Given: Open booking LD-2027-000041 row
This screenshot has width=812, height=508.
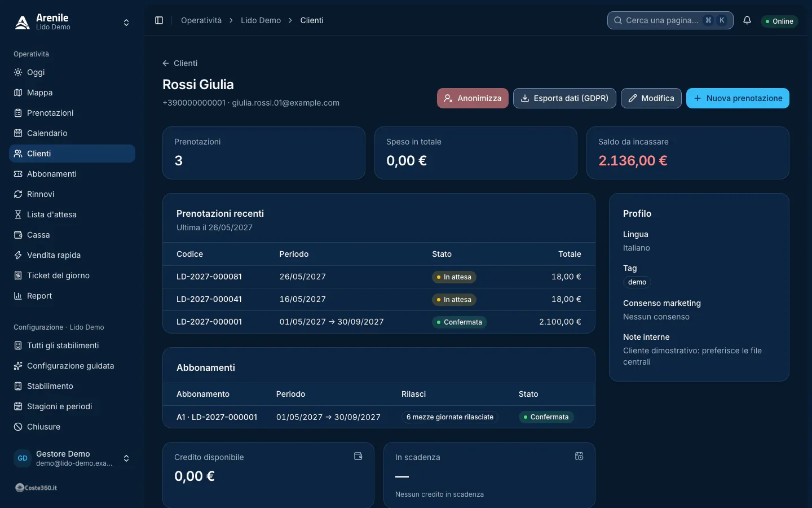Looking at the screenshot, I should tap(379, 299).
